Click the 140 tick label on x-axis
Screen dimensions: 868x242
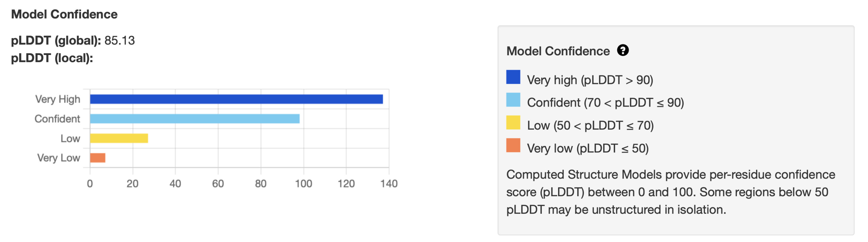(389, 184)
